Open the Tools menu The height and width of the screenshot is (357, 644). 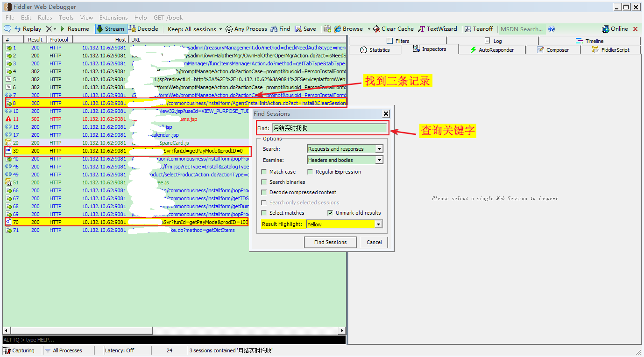(x=66, y=18)
